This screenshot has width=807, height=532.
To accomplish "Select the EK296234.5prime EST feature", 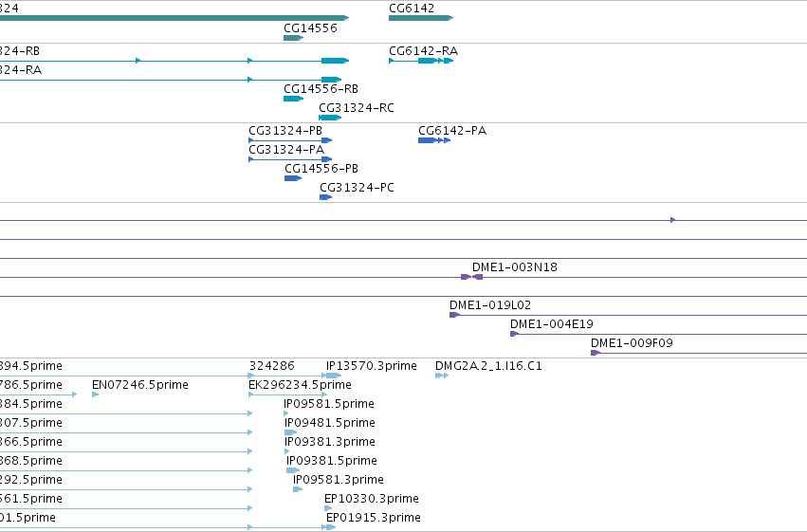I will pos(287,394).
